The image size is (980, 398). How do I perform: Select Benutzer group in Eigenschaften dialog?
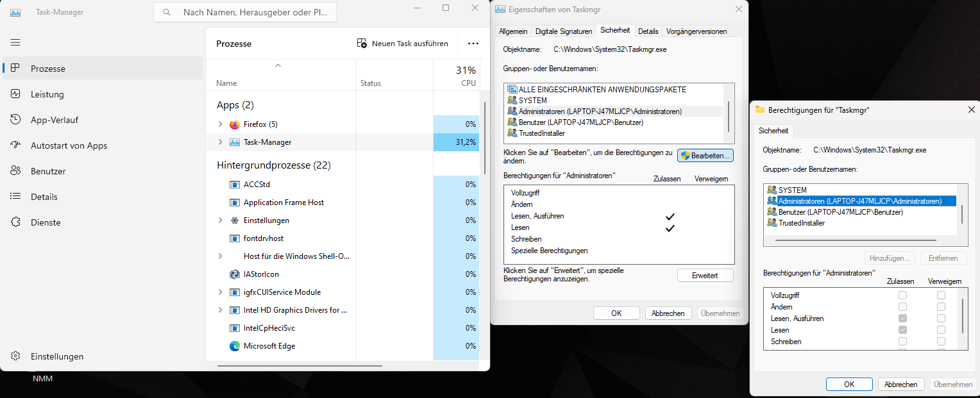tap(575, 122)
